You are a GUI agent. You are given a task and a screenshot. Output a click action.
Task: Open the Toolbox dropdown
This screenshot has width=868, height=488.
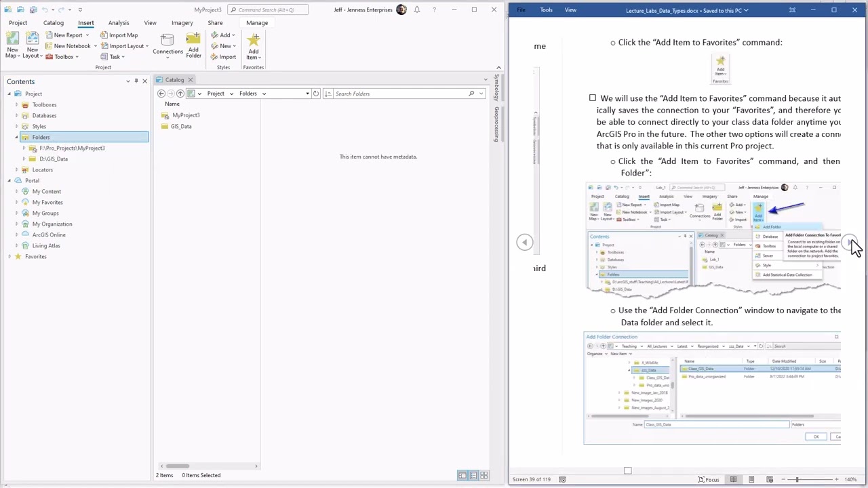tap(77, 57)
